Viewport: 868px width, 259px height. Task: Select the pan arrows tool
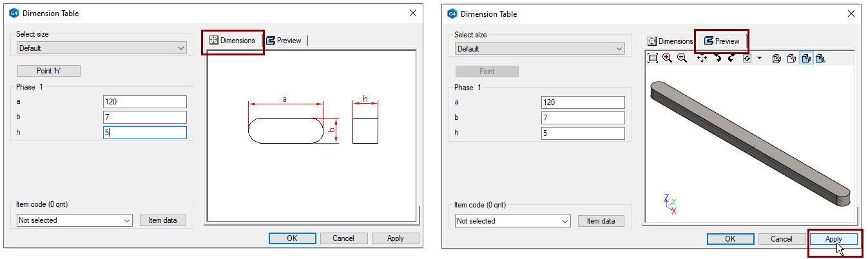click(x=702, y=59)
